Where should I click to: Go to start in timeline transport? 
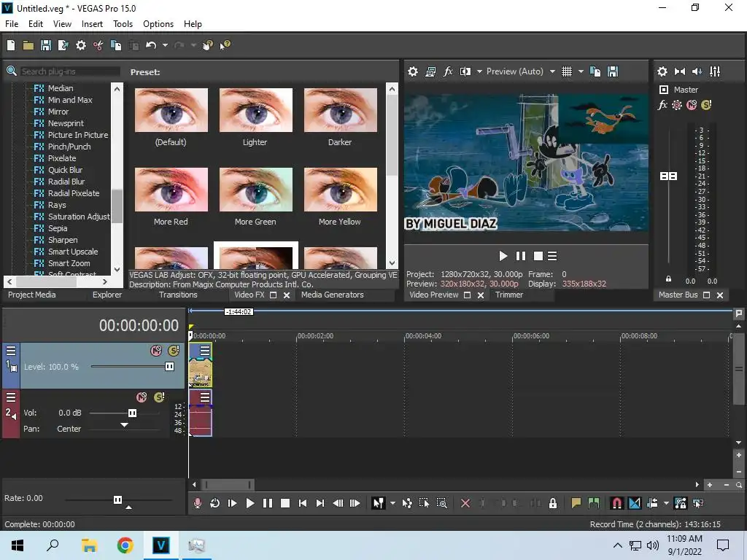coord(303,503)
